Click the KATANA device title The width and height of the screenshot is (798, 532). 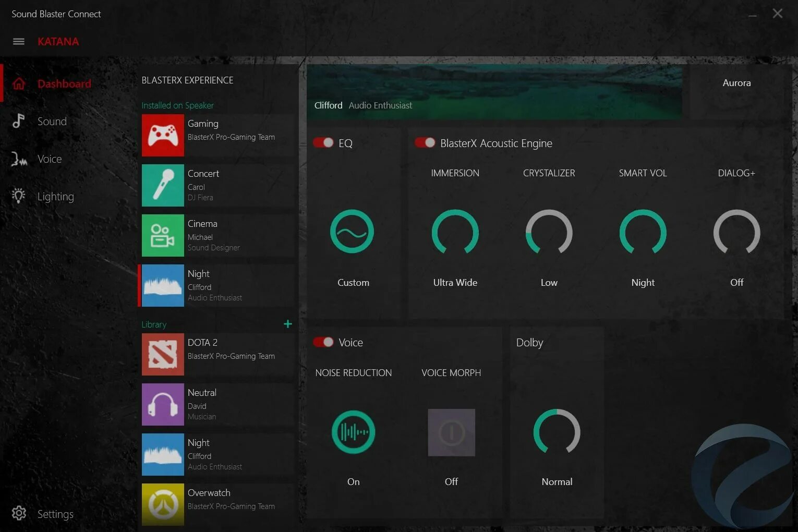(x=58, y=42)
